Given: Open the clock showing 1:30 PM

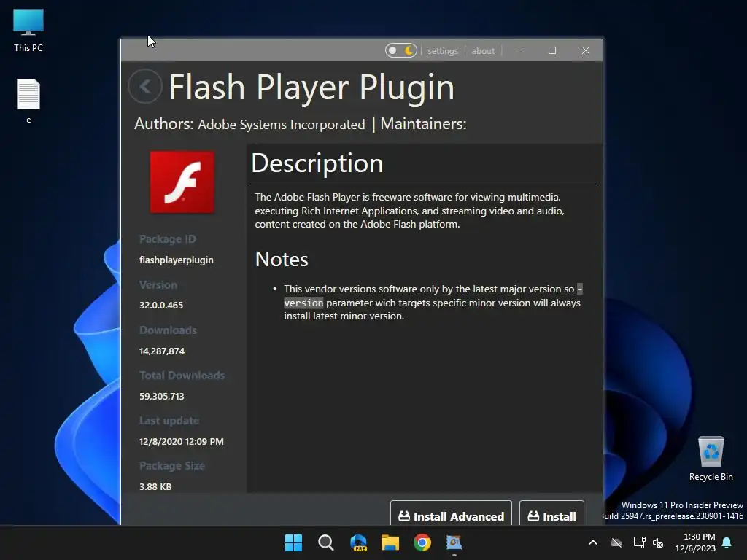Looking at the screenshot, I should 695,542.
